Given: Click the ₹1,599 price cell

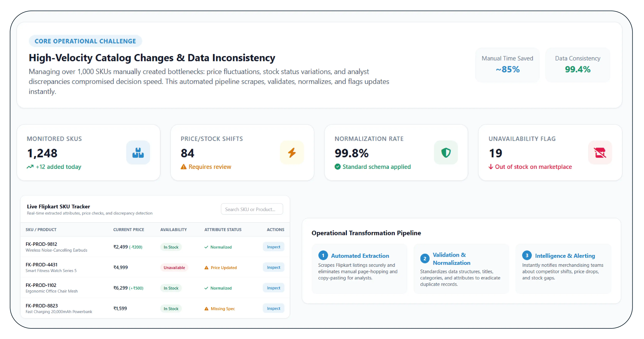Looking at the screenshot, I should pyautogui.click(x=120, y=308).
